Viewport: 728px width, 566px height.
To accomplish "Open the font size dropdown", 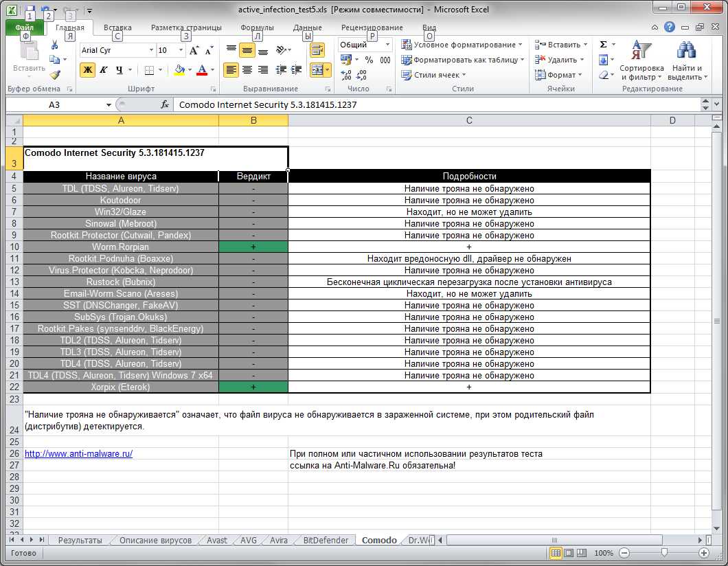I will [x=181, y=50].
